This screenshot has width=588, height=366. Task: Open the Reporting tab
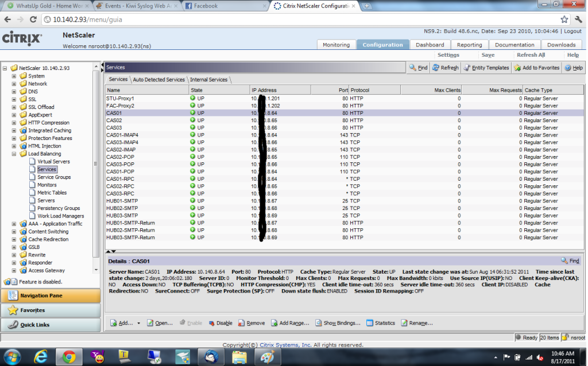click(469, 45)
